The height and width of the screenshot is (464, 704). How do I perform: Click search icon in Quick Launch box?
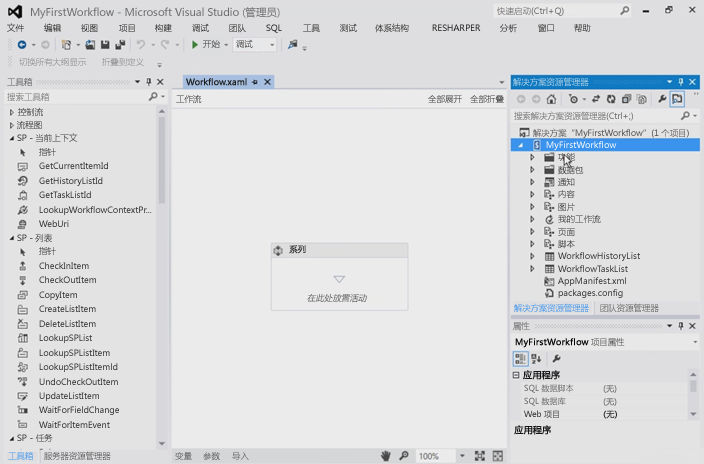(x=625, y=10)
